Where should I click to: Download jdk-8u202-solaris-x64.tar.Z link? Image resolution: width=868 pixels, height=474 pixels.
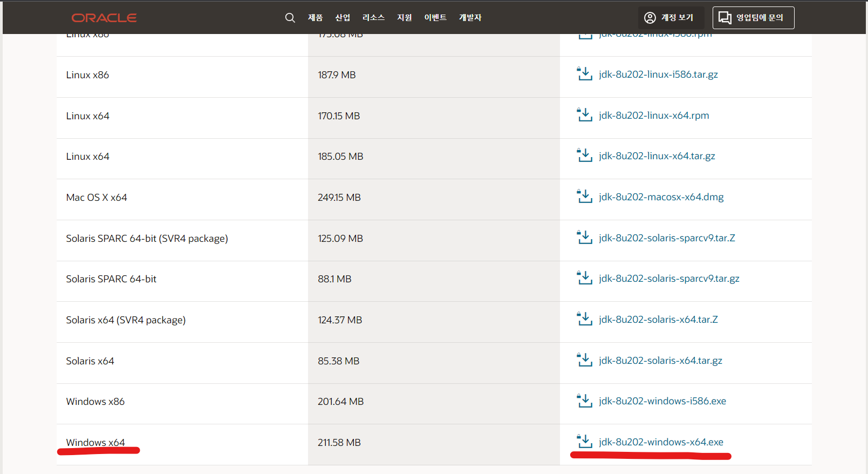click(658, 320)
